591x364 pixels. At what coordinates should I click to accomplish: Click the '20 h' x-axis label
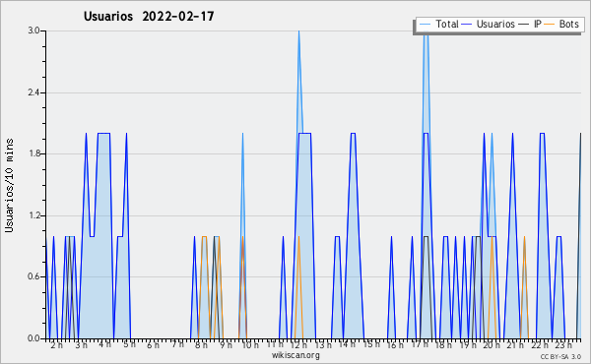click(492, 345)
